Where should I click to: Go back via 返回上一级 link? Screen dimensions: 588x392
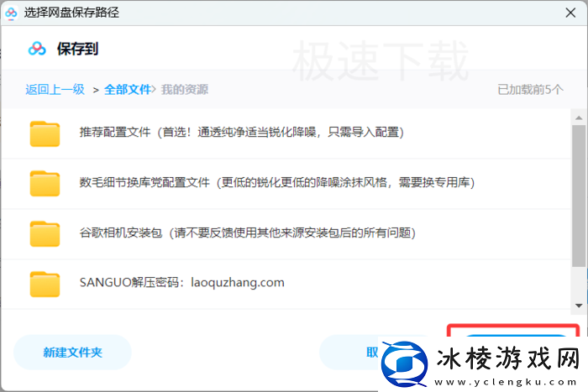[55, 90]
